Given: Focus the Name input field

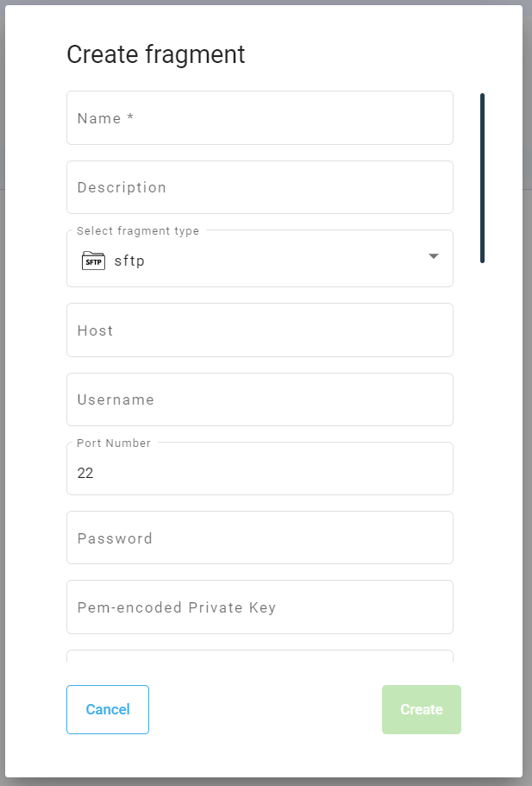Looking at the screenshot, I should coord(259,118).
